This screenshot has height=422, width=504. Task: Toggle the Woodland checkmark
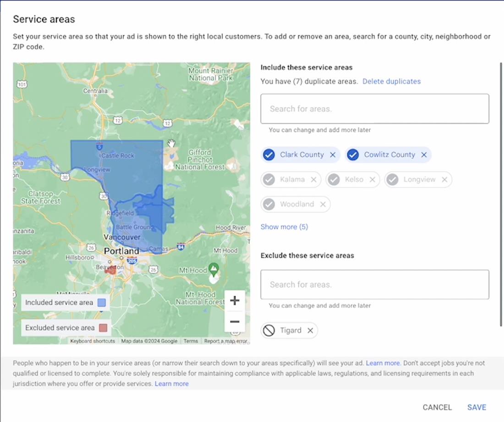(x=269, y=205)
